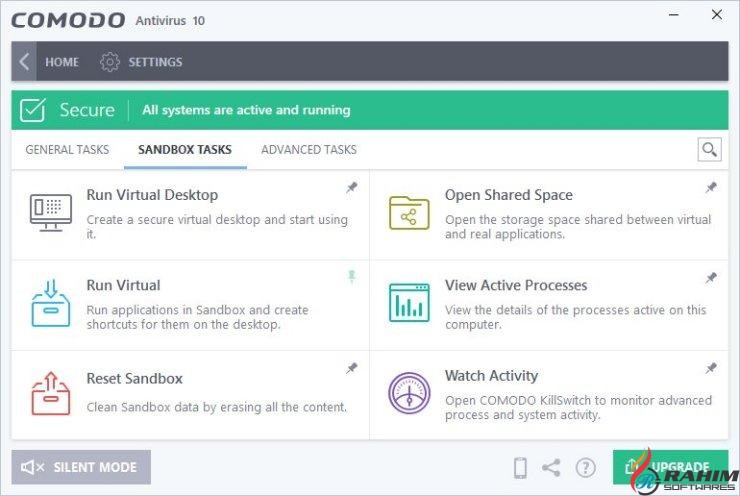Pin the Run Virtual Desktop task

352,187
